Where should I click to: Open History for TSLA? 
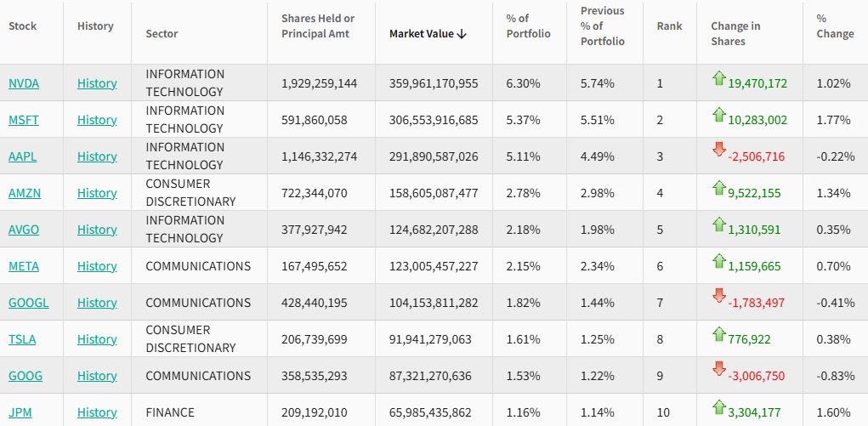click(97, 339)
